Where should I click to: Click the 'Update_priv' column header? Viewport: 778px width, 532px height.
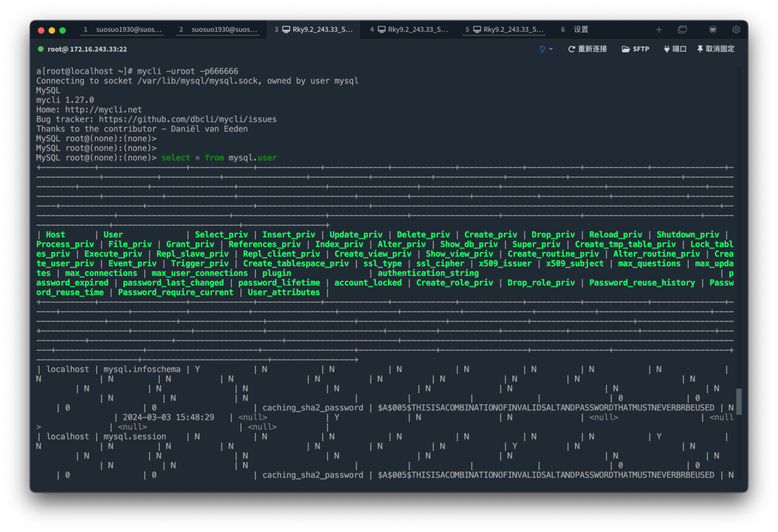356,234
